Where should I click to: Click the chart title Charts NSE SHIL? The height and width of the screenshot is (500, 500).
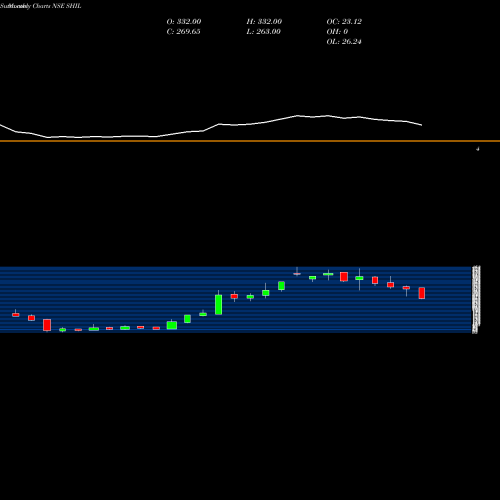point(57,6)
